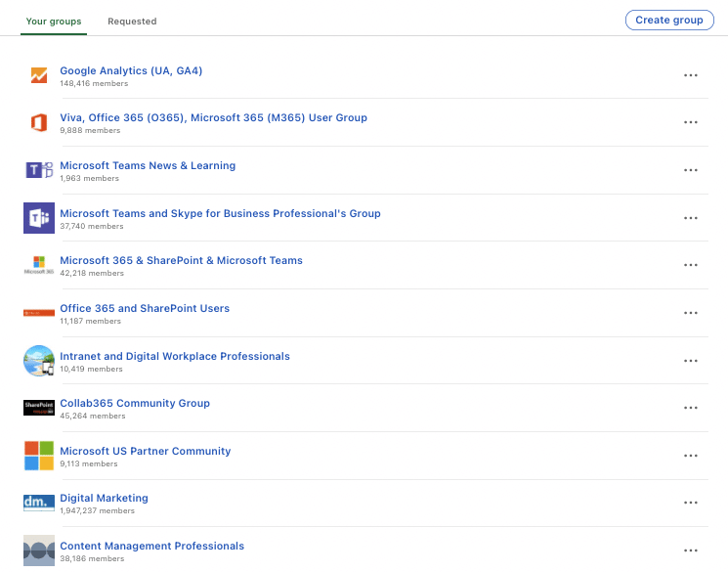
Task: Open the Digital Marketing group link
Action: [x=104, y=498]
